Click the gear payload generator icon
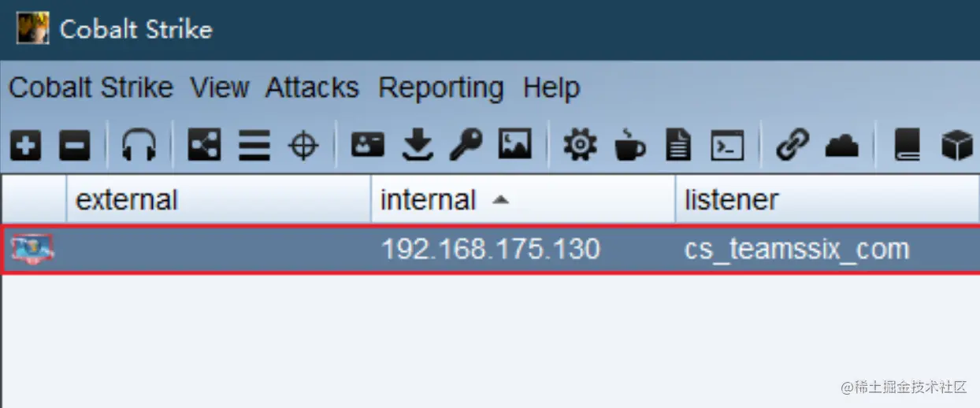980x408 pixels. click(x=580, y=146)
